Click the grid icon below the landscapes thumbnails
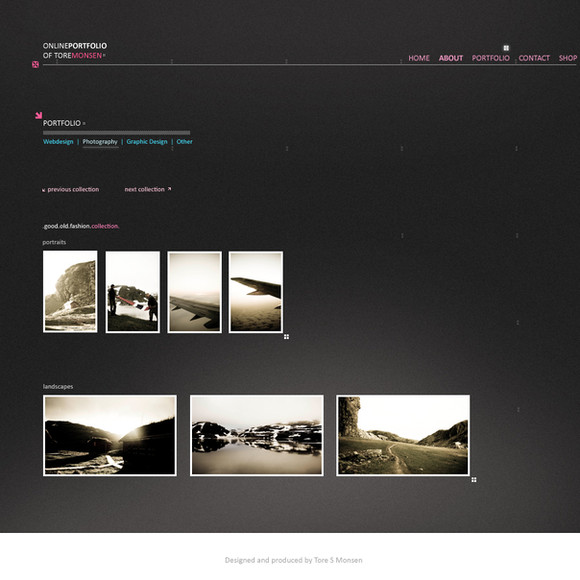 (474, 480)
